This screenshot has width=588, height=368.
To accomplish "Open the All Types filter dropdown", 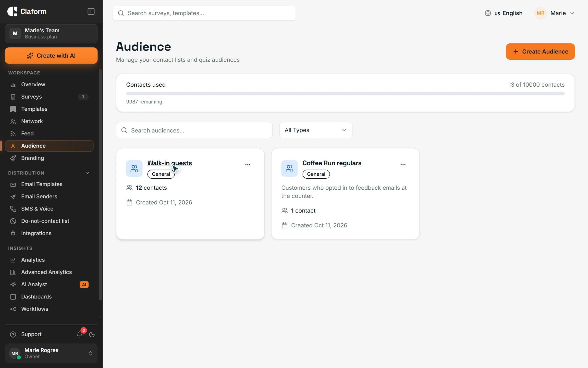I will pyautogui.click(x=316, y=130).
